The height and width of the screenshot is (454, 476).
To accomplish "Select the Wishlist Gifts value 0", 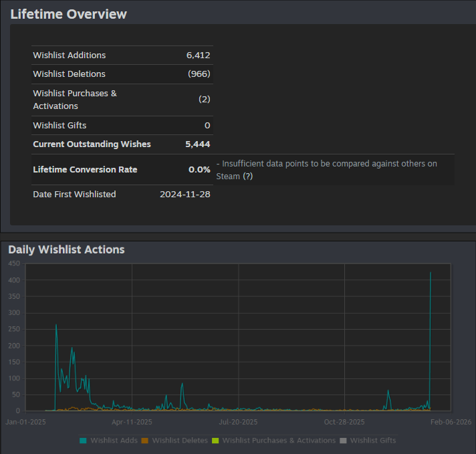I will point(207,126).
